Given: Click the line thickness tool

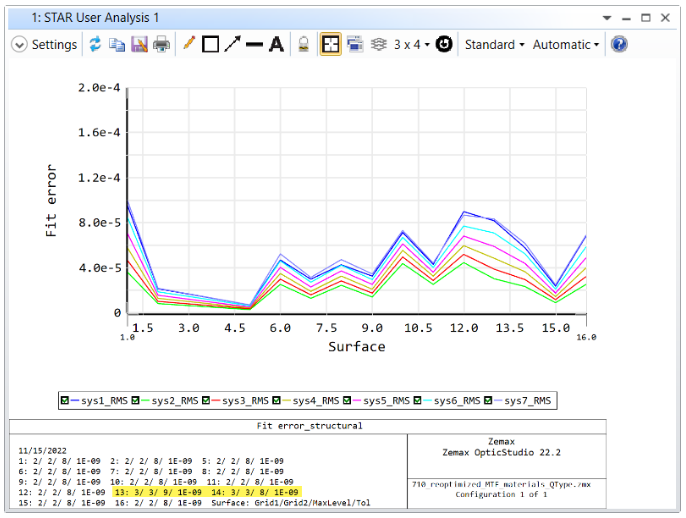Looking at the screenshot, I should (254, 44).
